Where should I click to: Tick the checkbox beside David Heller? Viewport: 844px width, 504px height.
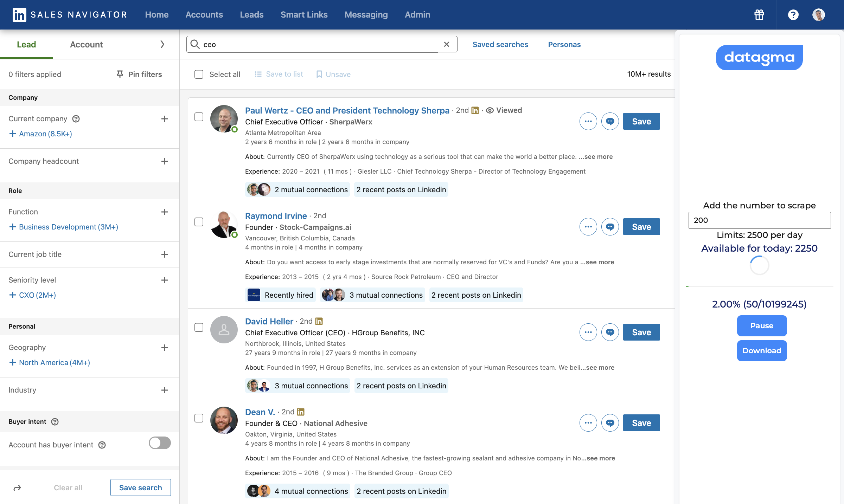(199, 327)
